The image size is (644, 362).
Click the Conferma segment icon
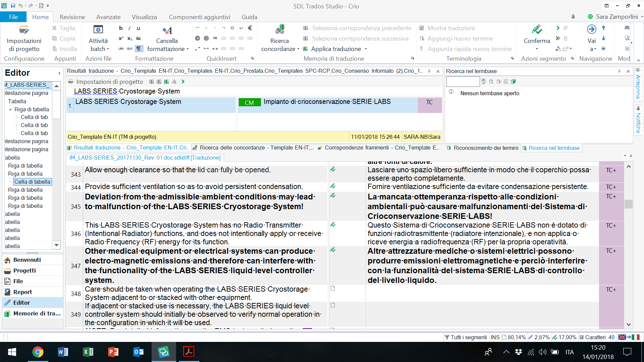click(x=537, y=30)
